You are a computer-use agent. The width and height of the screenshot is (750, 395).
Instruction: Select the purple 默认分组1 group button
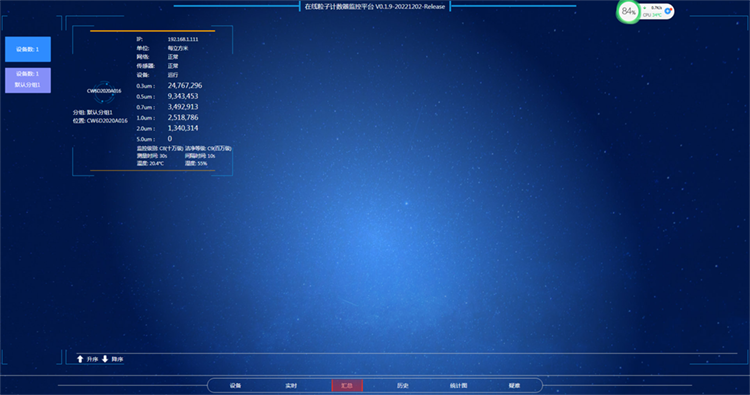[x=28, y=80]
